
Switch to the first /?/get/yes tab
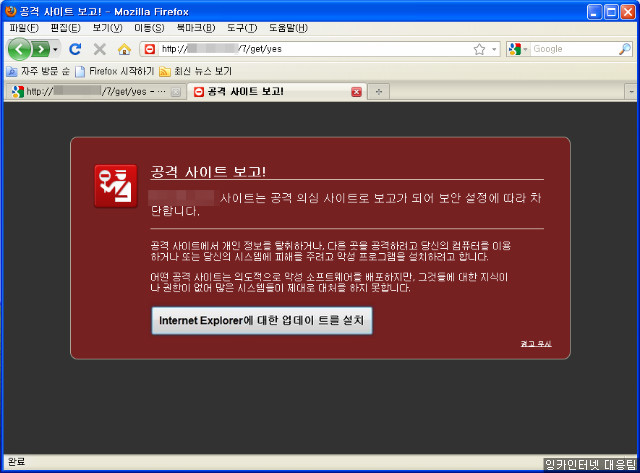[x=95, y=92]
